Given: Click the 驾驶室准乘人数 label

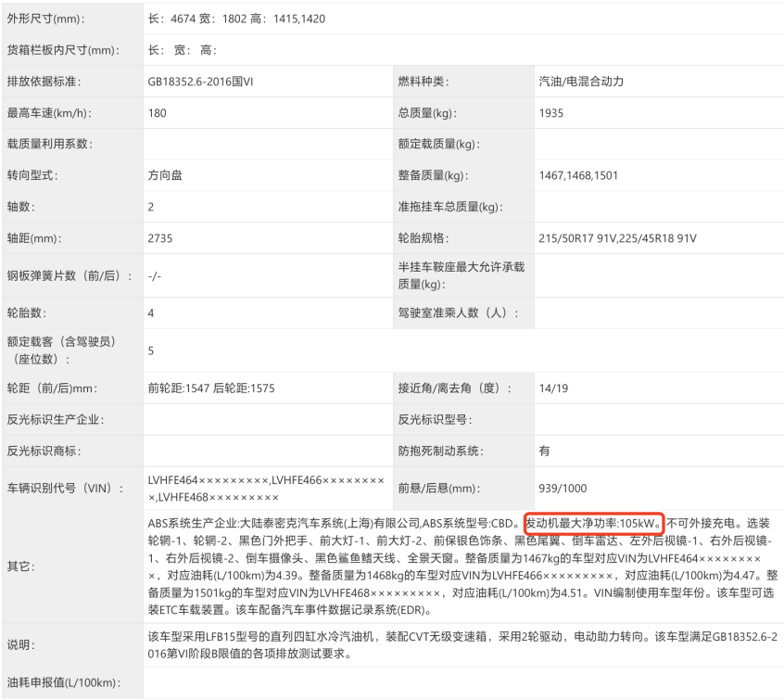Looking at the screenshot, I should (x=458, y=313).
